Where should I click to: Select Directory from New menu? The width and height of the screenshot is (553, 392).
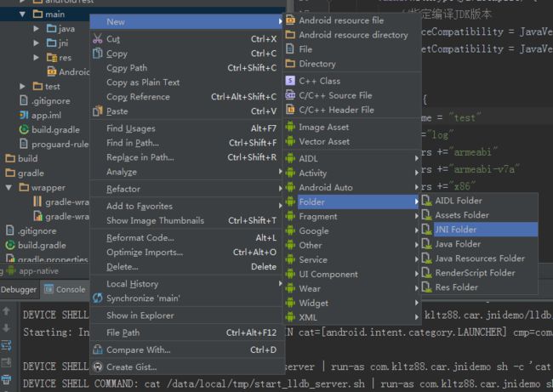click(352, 64)
